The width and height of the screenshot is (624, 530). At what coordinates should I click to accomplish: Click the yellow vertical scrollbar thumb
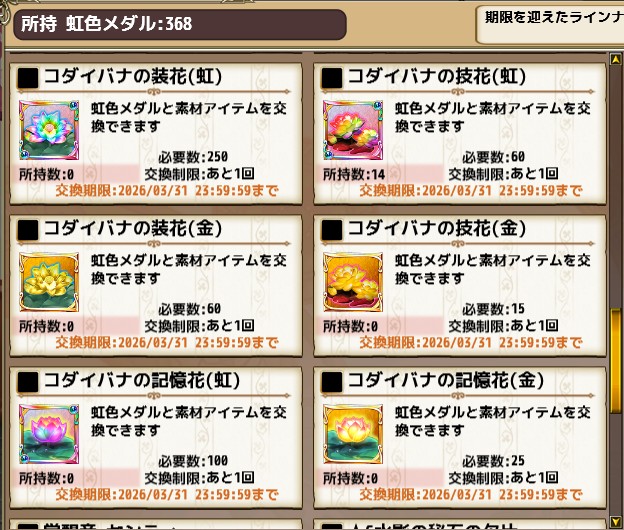pyautogui.click(x=616, y=362)
